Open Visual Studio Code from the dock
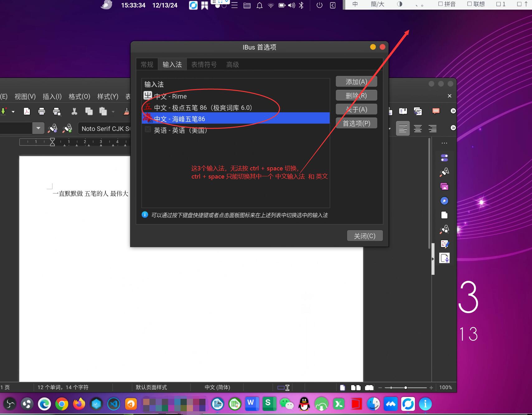Image resolution: width=532 pixels, height=415 pixels. tap(114, 404)
